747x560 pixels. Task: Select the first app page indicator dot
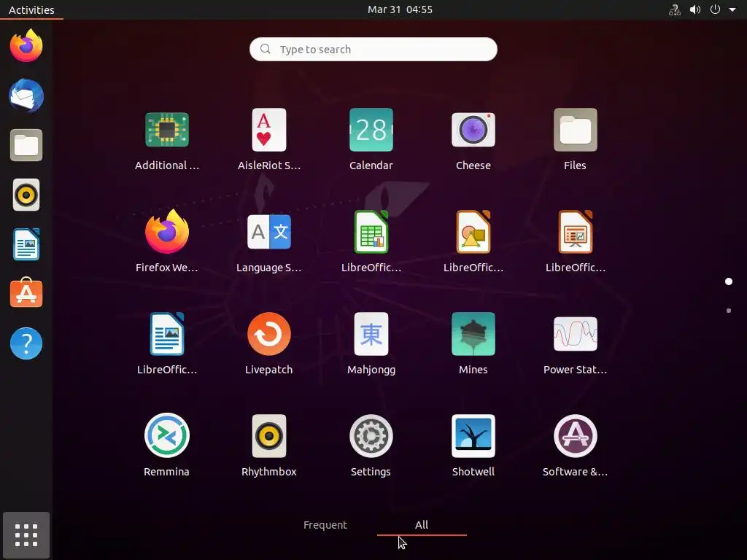(x=729, y=281)
